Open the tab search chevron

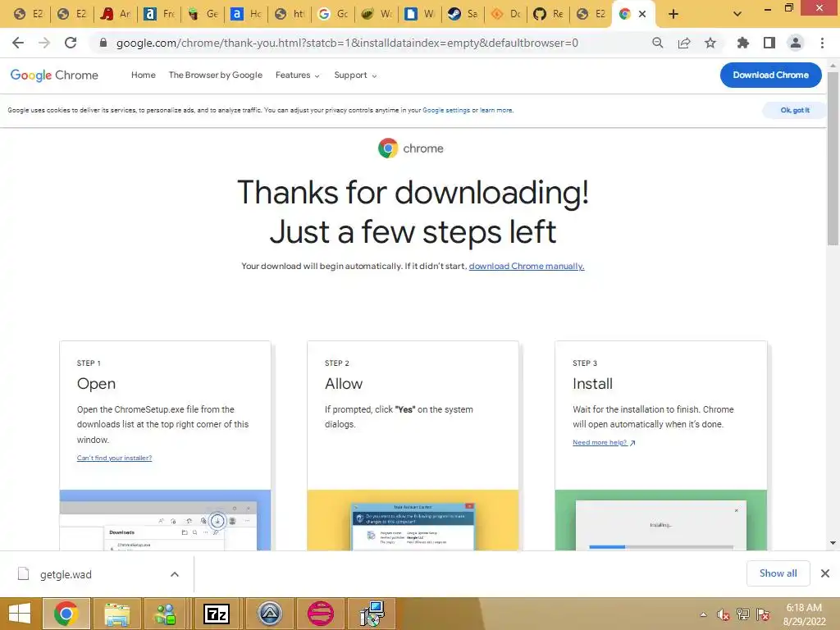coord(737,14)
